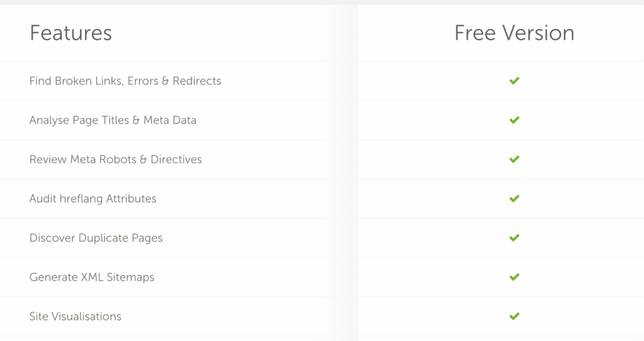Click the word Sitemaps in feature list
The width and height of the screenshot is (644, 341).
pyautogui.click(x=131, y=277)
